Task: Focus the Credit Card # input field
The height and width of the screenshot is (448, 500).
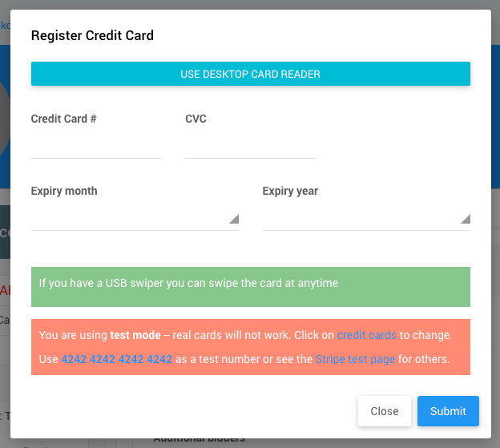Action: 96,146
